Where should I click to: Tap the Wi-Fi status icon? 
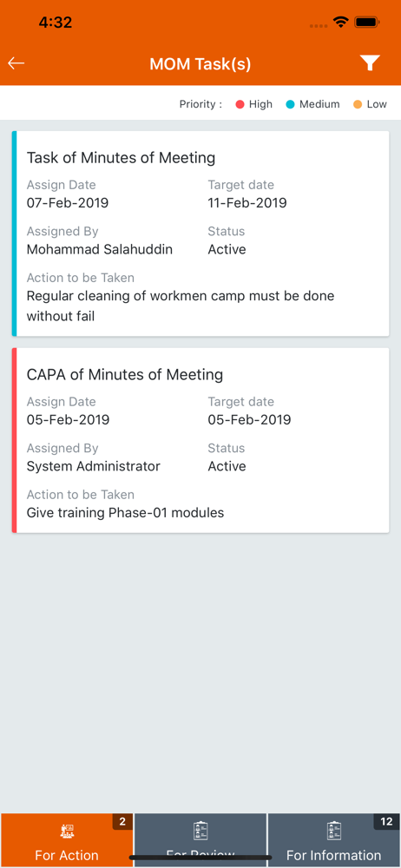point(340,23)
